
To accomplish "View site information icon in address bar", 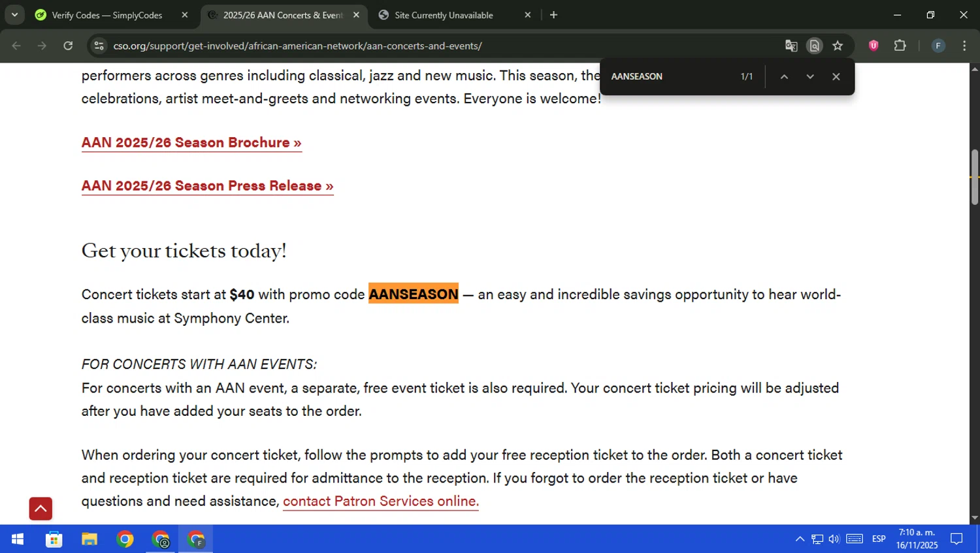I will (x=99, y=46).
